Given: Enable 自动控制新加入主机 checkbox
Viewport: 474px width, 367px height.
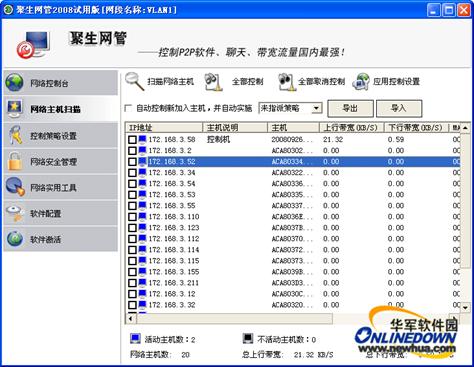Looking at the screenshot, I should (x=128, y=108).
